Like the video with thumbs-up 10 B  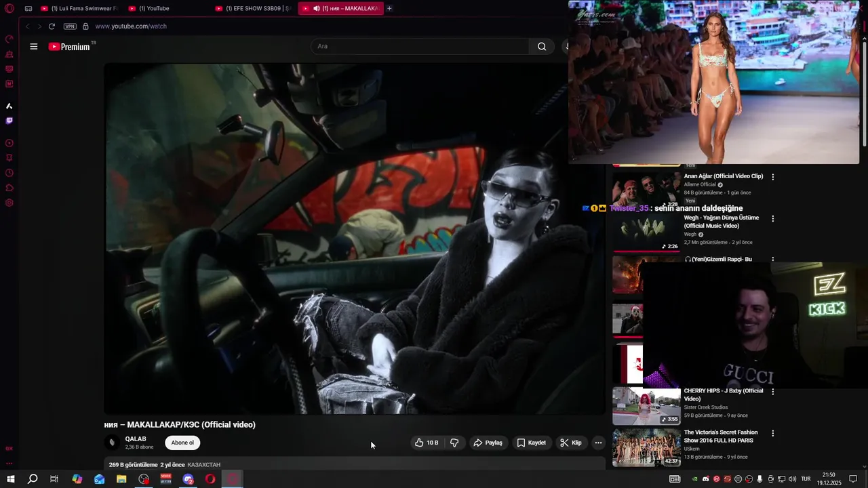(427, 443)
